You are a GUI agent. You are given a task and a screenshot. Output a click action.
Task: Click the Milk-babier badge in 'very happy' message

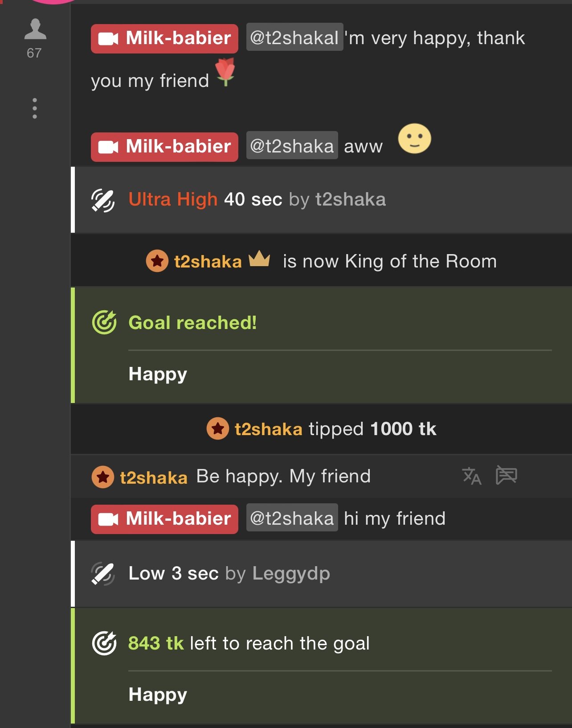tap(164, 39)
